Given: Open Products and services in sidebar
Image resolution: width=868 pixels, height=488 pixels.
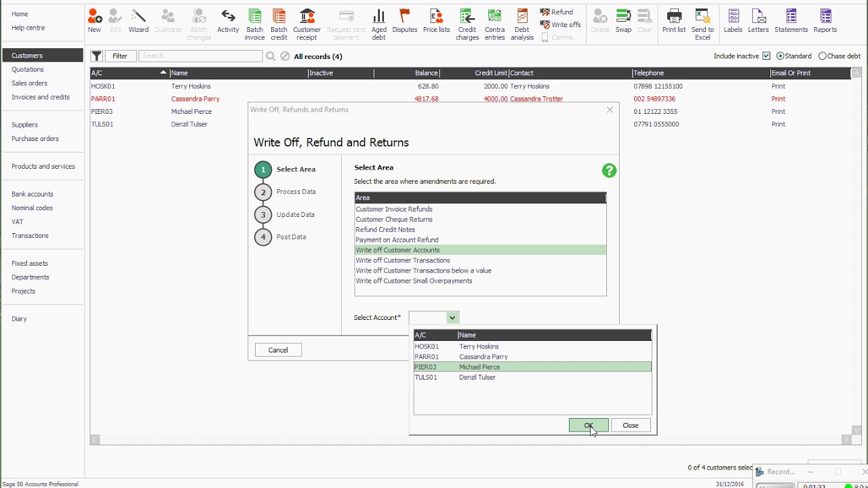Looking at the screenshot, I should coord(43,166).
